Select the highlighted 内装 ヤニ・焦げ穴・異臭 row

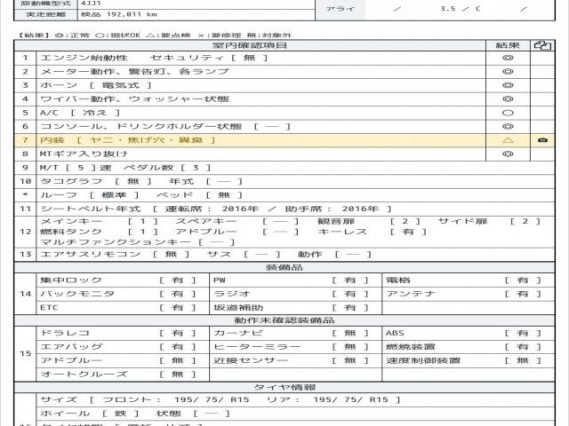click(x=284, y=140)
